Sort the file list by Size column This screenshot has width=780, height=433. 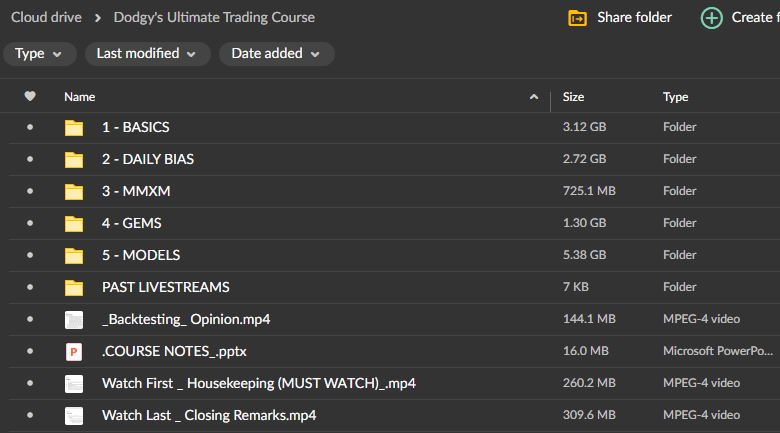click(x=573, y=97)
